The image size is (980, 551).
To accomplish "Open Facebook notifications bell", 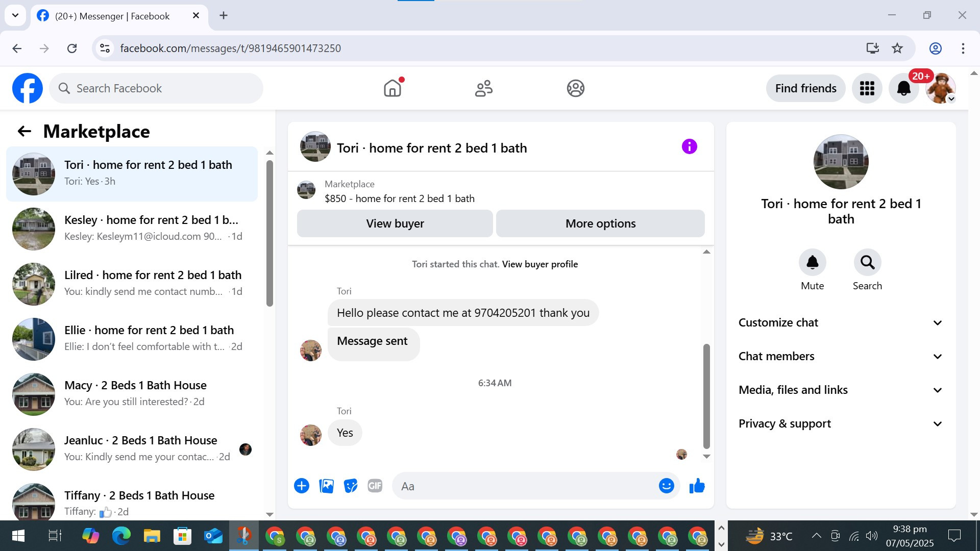I will pyautogui.click(x=903, y=88).
